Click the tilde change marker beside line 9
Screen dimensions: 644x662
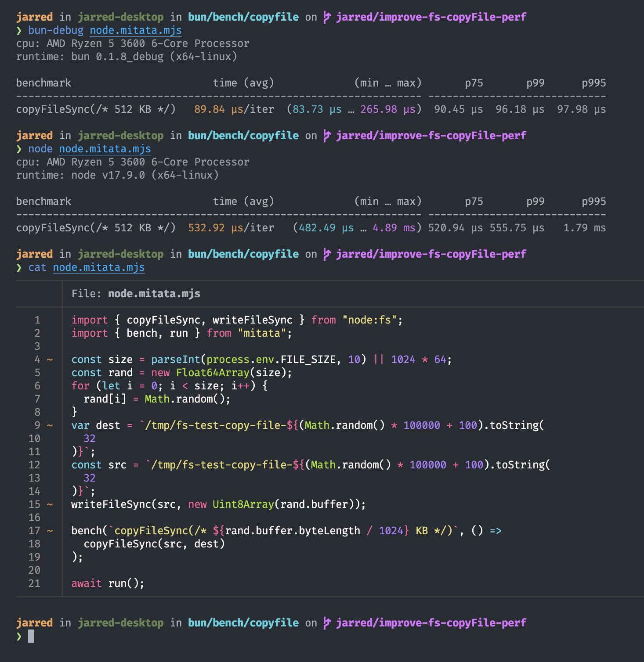[50, 425]
